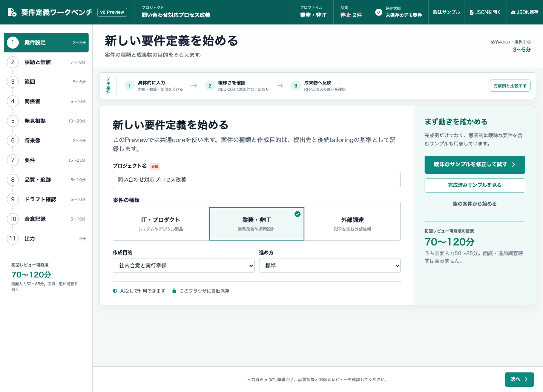Click the chevron arrow in 次へ button
This screenshot has width=543, height=392.
coord(526,380)
